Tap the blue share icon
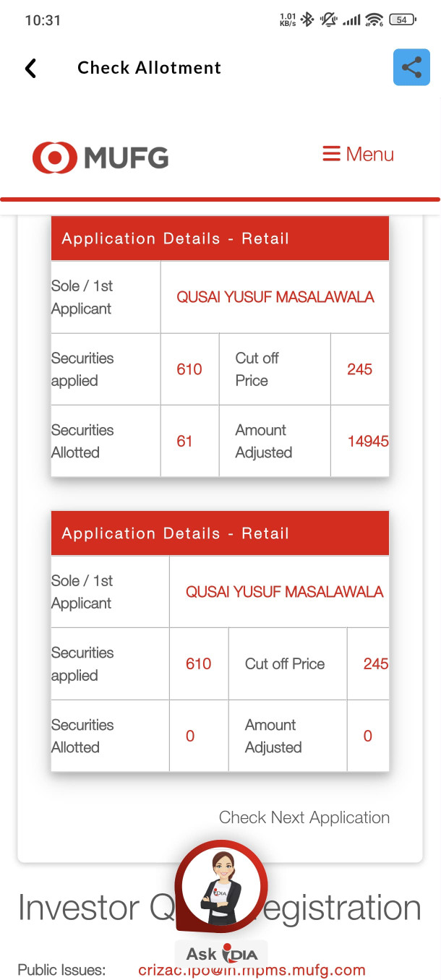Image resolution: width=441 pixels, height=980 pixels. pyautogui.click(x=411, y=67)
